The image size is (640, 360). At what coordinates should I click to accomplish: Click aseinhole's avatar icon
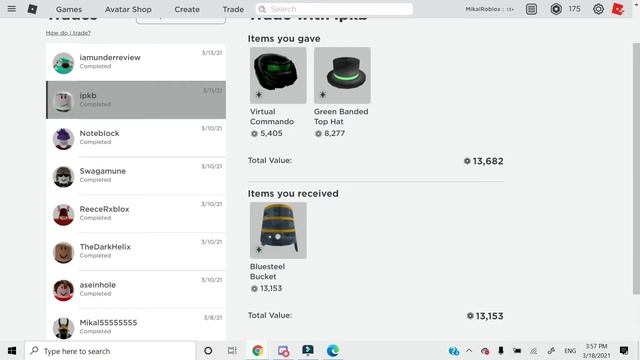coord(63,291)
